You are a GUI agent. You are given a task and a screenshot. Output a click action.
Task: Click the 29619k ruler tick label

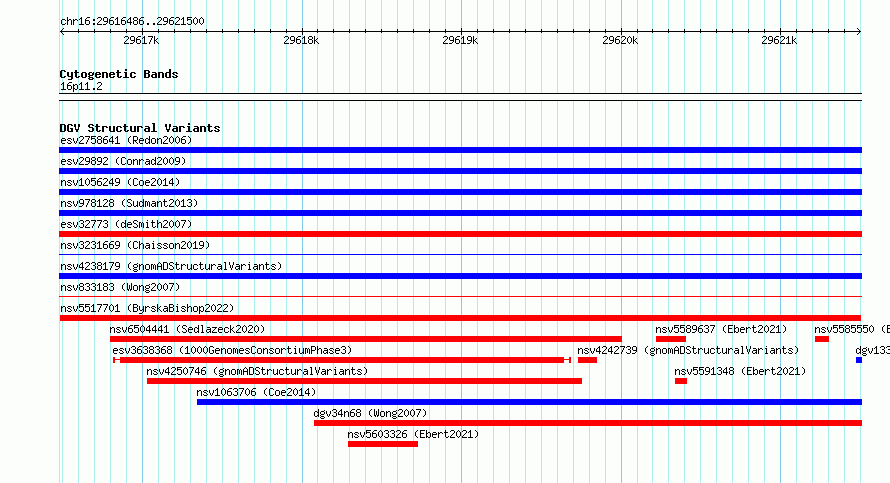click(x=460, y=40)
